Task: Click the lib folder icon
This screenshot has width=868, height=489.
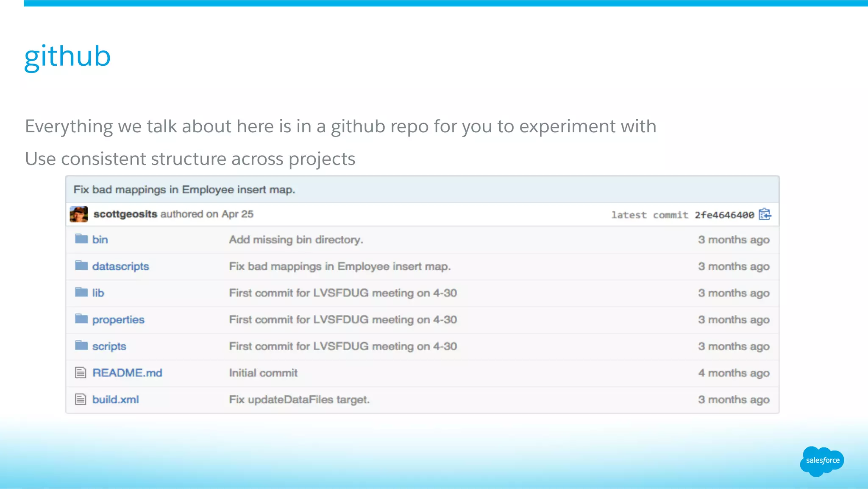Action: [x=81, y=292]
